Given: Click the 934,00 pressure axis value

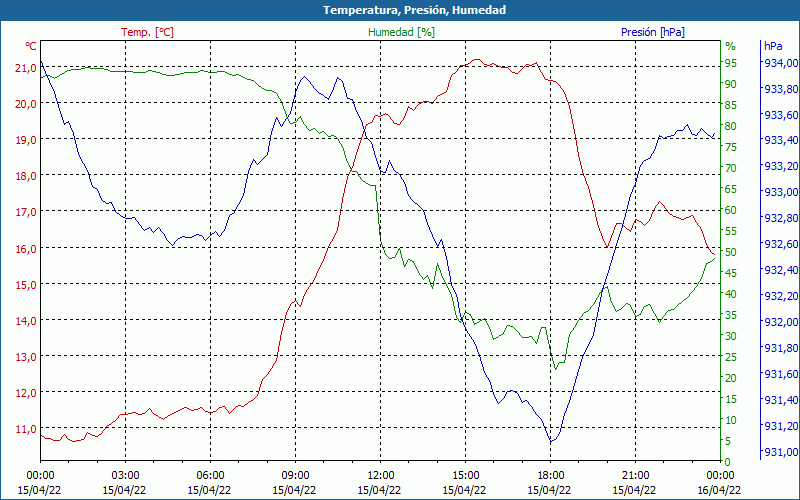Looking at the screenshot, I should click(x=779, y=63).
